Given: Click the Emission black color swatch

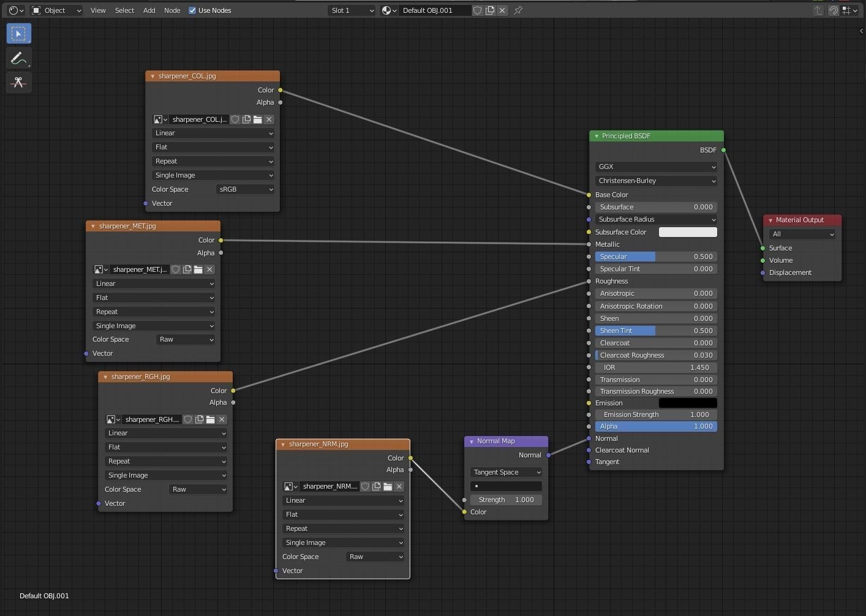Looking at the screenshot, I should pyautogui.click(x=688, y=403).
